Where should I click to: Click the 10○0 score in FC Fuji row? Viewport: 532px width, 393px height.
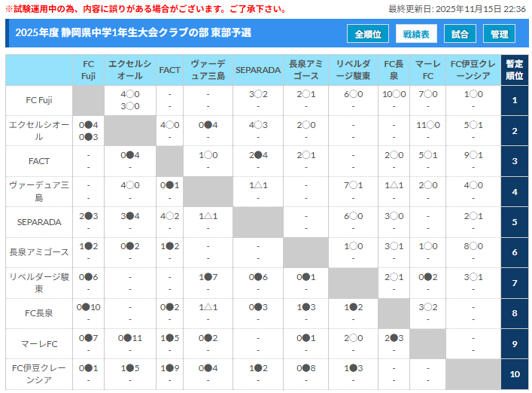[394, 94]
